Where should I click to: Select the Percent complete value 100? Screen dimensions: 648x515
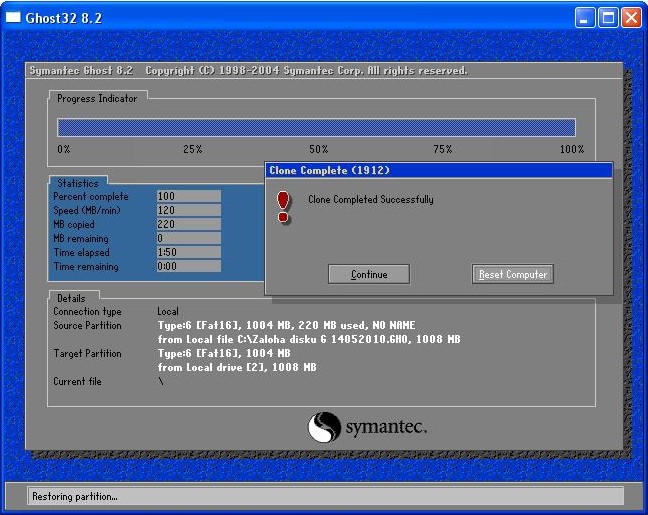[188, 196]
